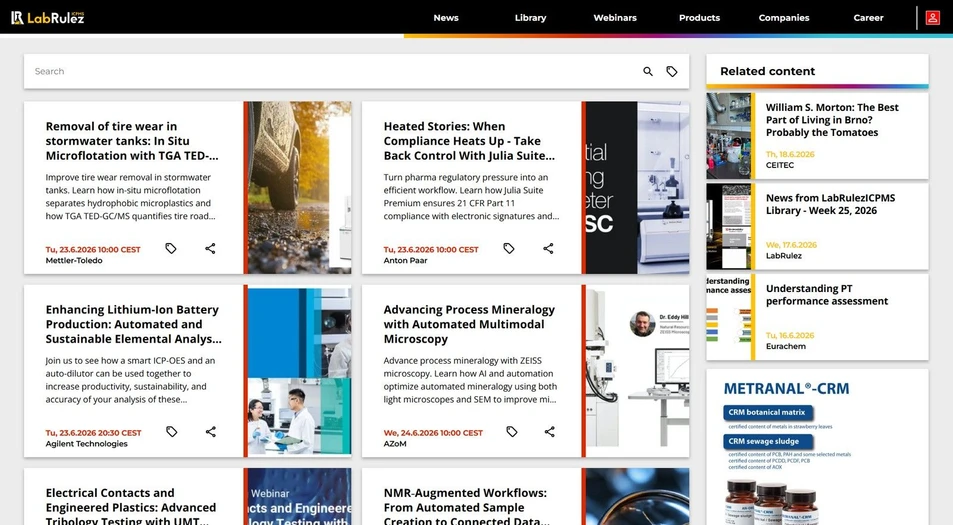
Task: Click 'Tu, 23.6.2026 20:30 CEST' date
Action: pyautogui.click(x=93, y=433)
